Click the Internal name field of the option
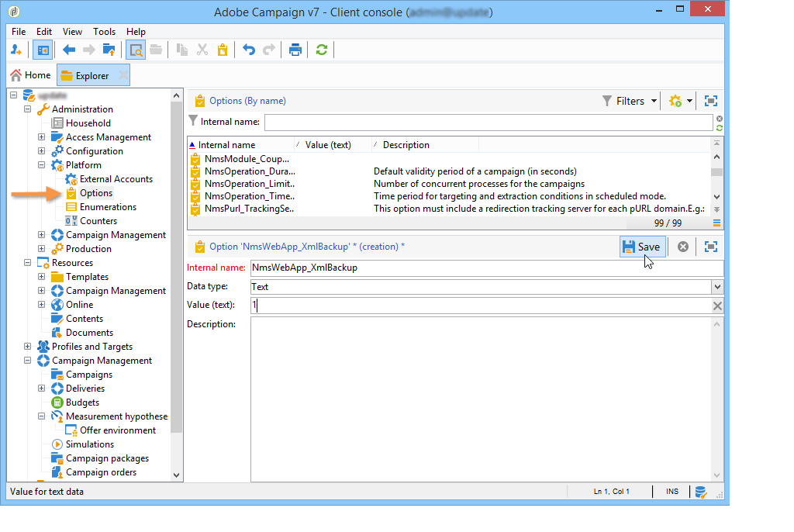 tap(487, 268)
